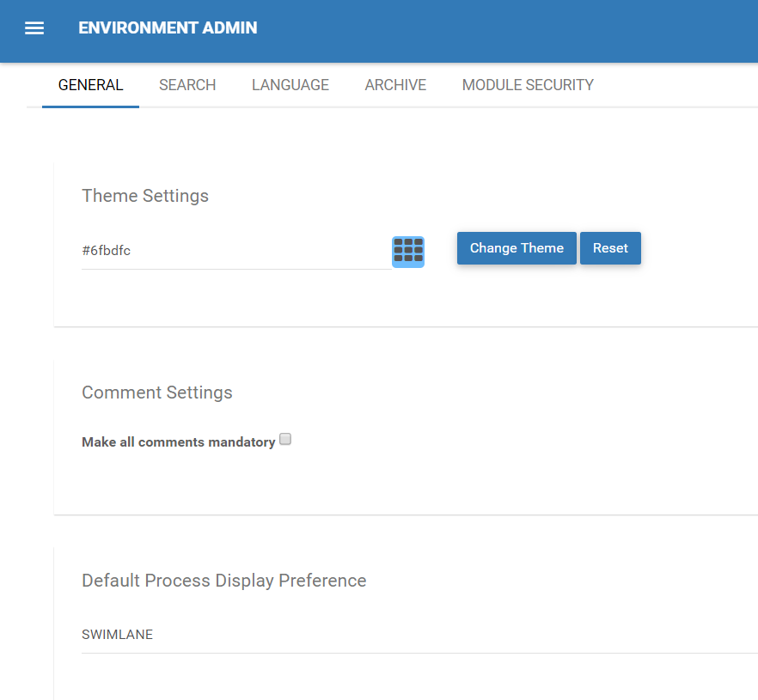Open the LANGUAGE tab

[x=290, y=85]
